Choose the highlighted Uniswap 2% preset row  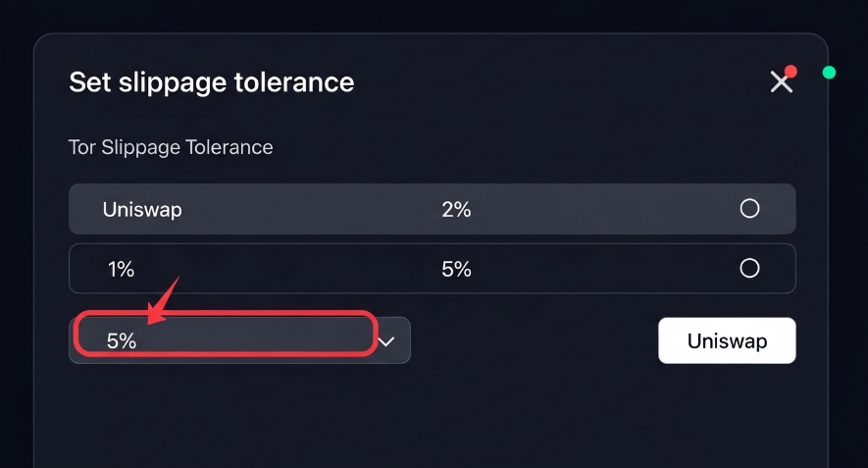588,209
